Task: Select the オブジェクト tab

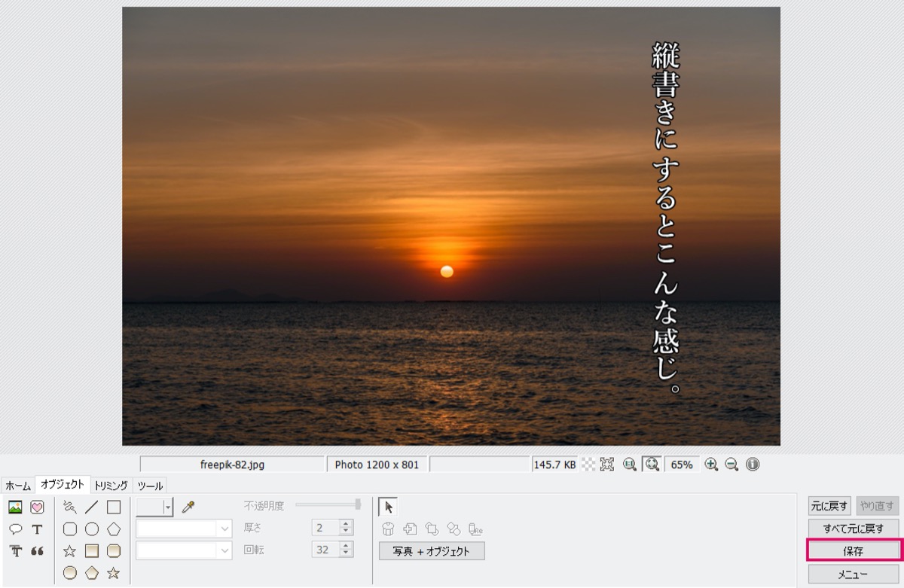Action: coord(63,485)
